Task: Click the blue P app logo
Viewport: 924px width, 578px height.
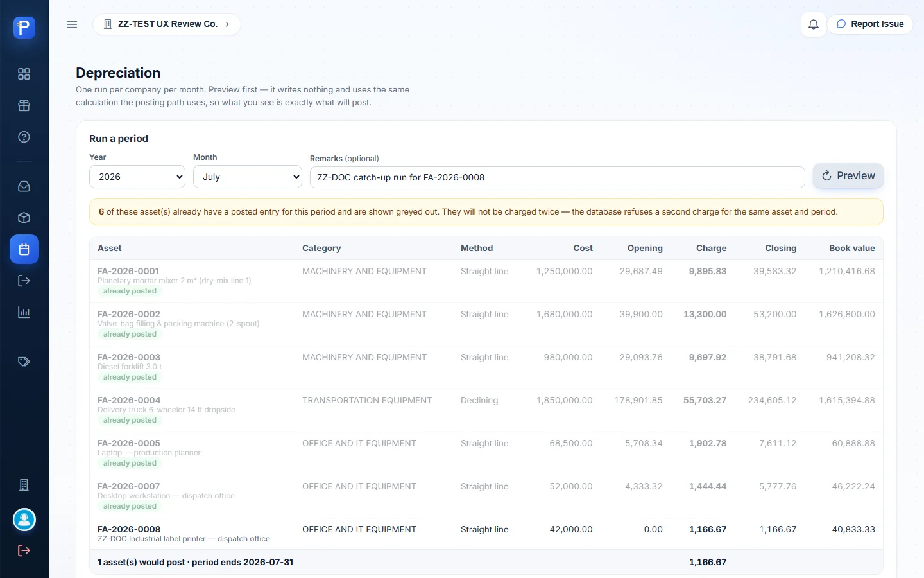Action: coord(24,28)
